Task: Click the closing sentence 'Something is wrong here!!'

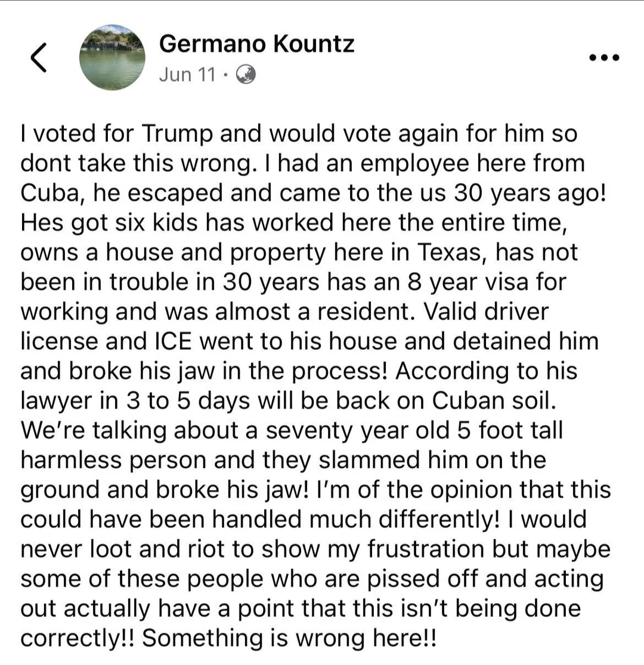Action: pos(289,638)
